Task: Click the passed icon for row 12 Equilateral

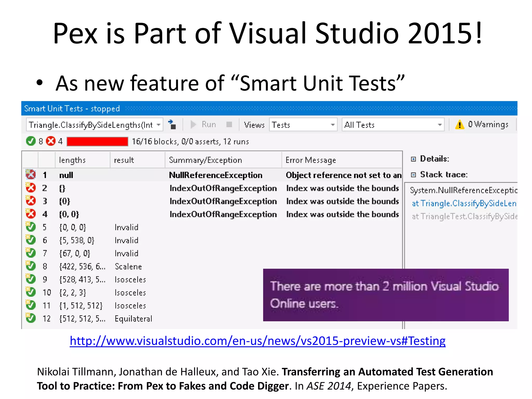Action: [31, 318]
